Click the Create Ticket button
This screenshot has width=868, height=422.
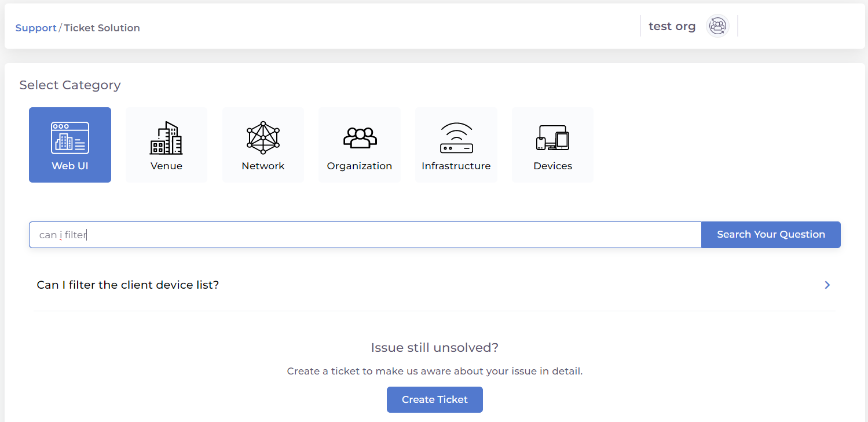[435, 399]
